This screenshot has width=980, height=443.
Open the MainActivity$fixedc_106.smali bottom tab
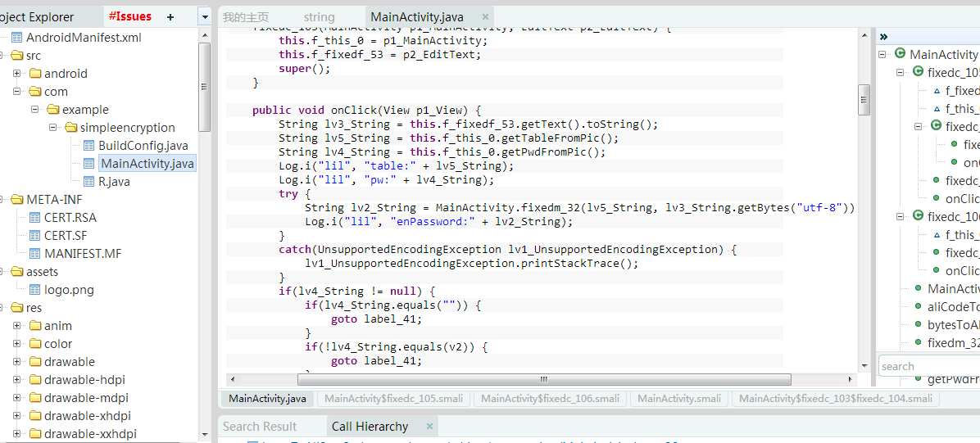point(551,399)
